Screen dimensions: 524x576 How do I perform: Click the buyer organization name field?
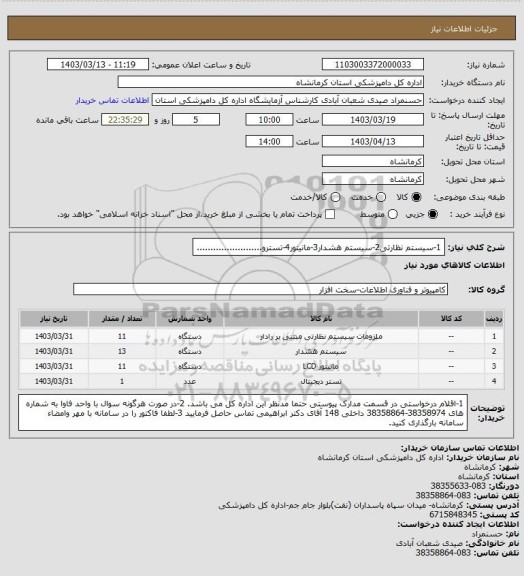(x=270, y=82)
